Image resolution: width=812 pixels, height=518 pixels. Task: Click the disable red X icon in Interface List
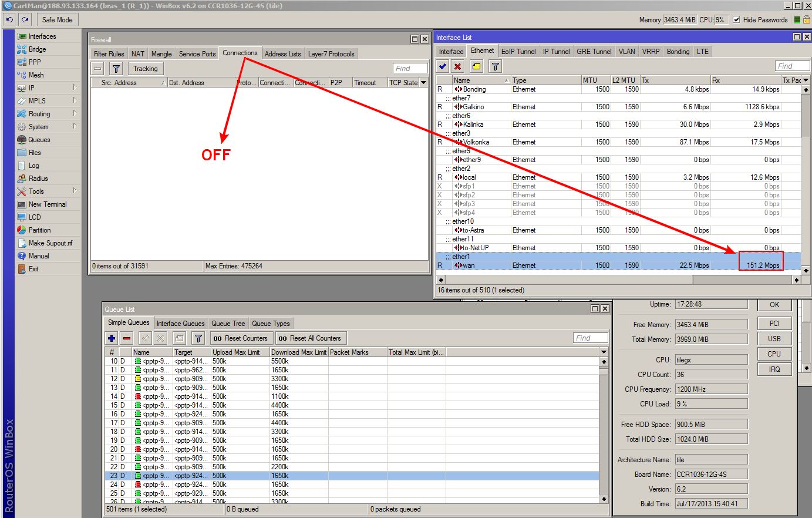458,66
